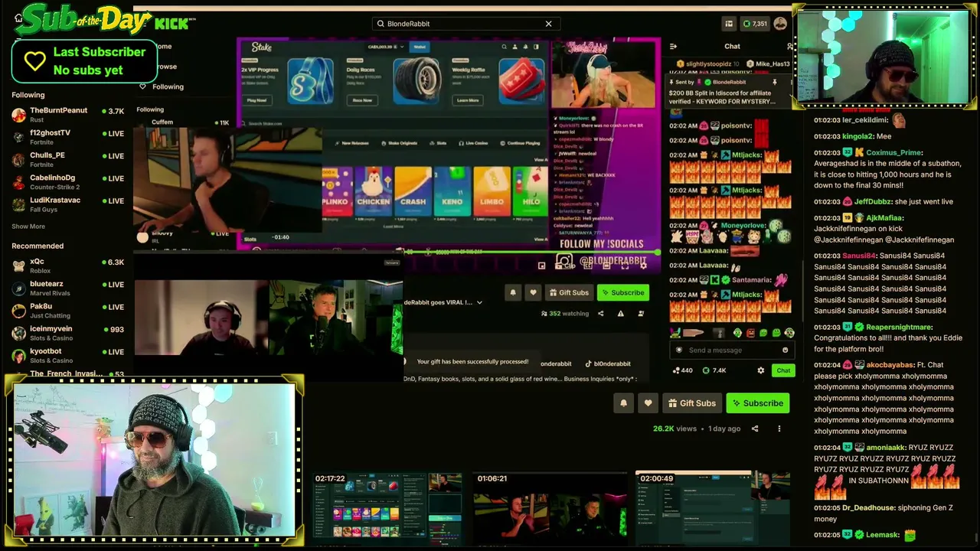The height and width of the screenshot is (551, 980).
Task: Click the lower Gift Subs button
Action: click(x=691, y=403)
